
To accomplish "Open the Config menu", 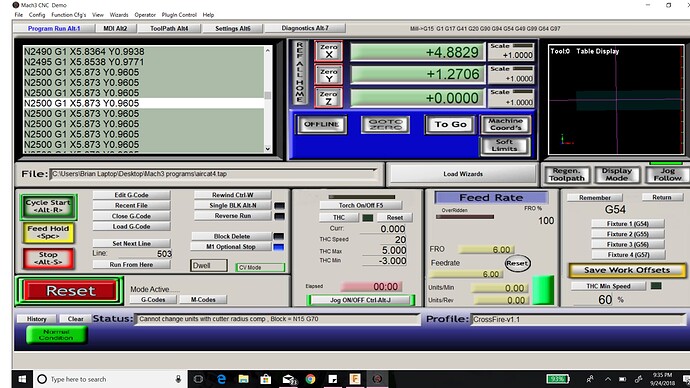I will click(x=37, y=15).
